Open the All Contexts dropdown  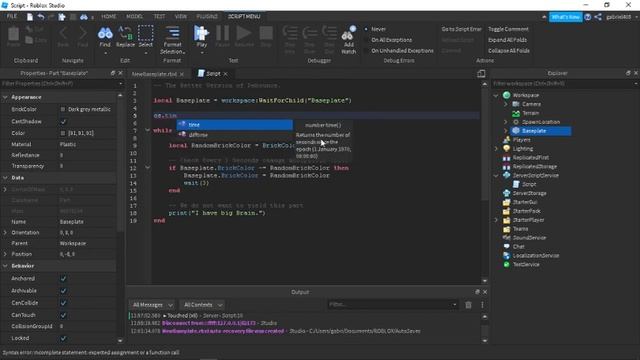coord(202,305)
